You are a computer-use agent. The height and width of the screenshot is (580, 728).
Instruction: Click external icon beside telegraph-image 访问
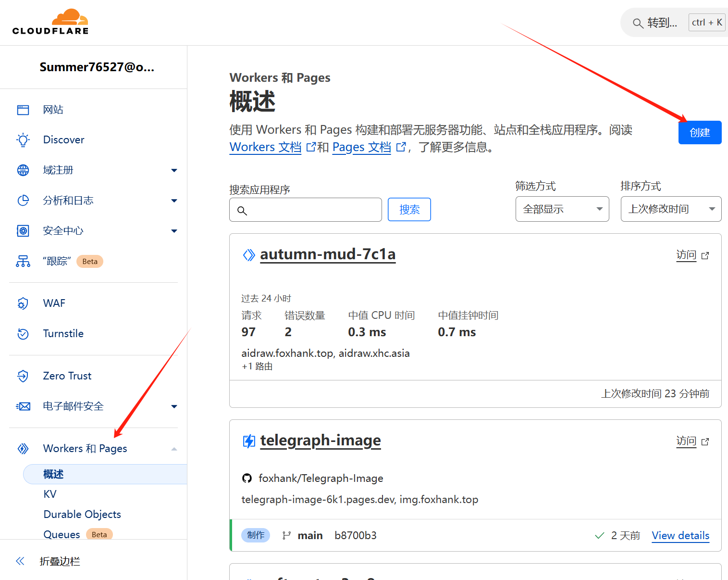tap(705, 441)
